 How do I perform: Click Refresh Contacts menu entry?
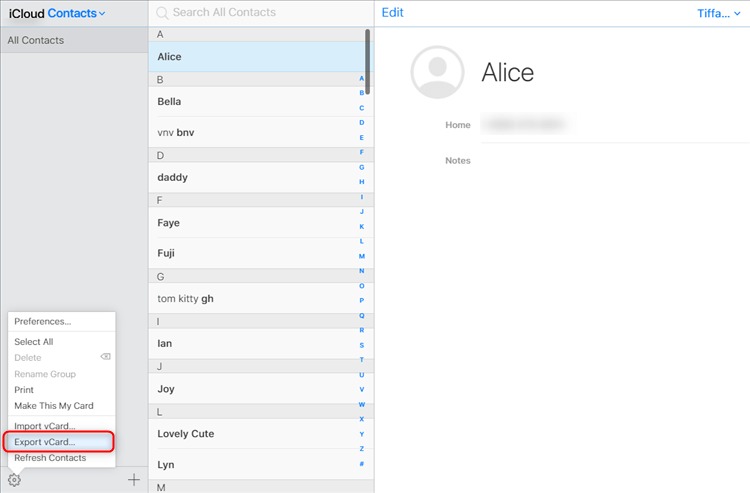pos(50,458)
